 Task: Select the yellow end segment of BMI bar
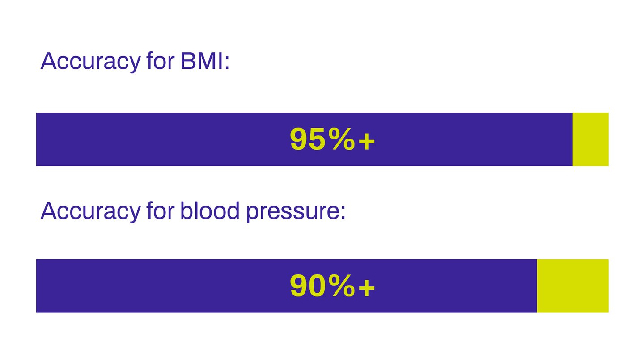pos(590,139)
